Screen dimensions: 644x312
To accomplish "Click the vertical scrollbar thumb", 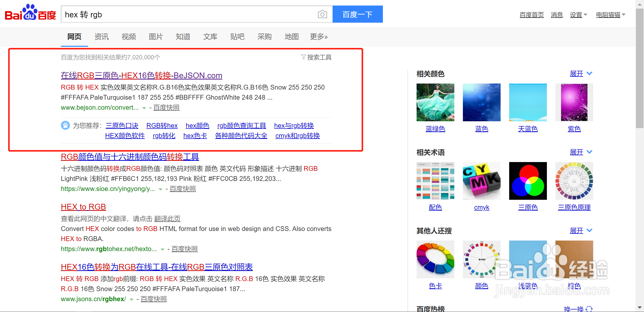I will [x=640, y=68].
